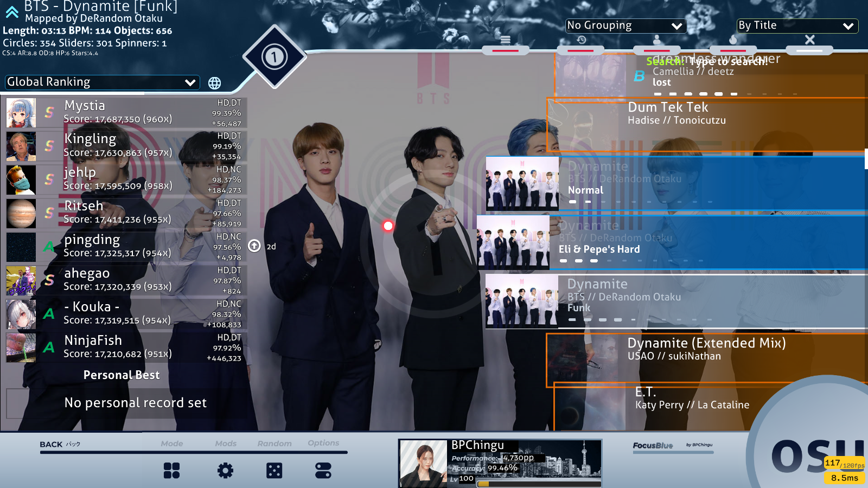Open jehlp's leaderboard score
Viewport: 868px width, 488px height.
(x=126, y=180)
